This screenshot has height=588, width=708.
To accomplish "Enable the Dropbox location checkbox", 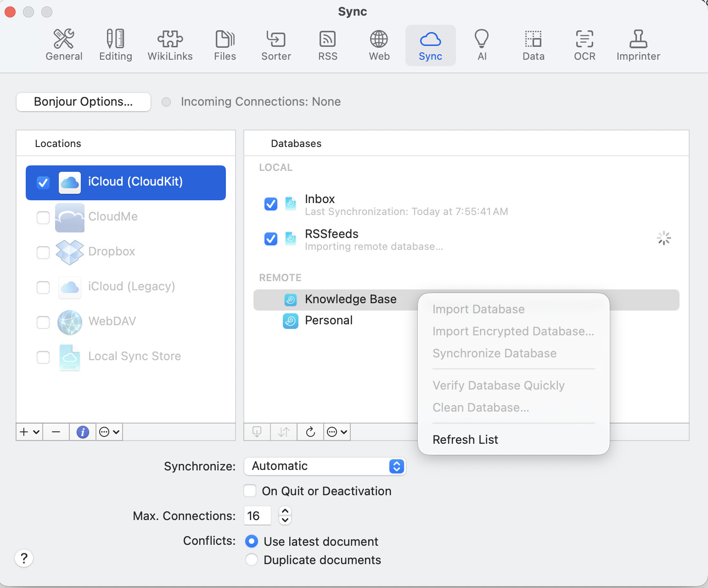I will point(43,252).
